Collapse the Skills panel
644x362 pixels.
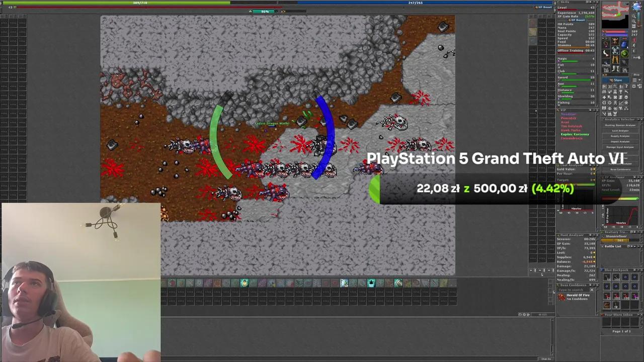point(594,2)
